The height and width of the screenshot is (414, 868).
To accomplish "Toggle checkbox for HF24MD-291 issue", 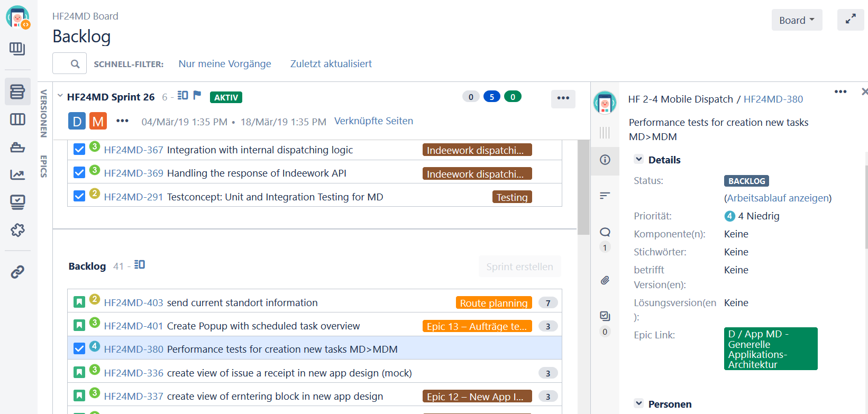I will (x=79, y=196).
